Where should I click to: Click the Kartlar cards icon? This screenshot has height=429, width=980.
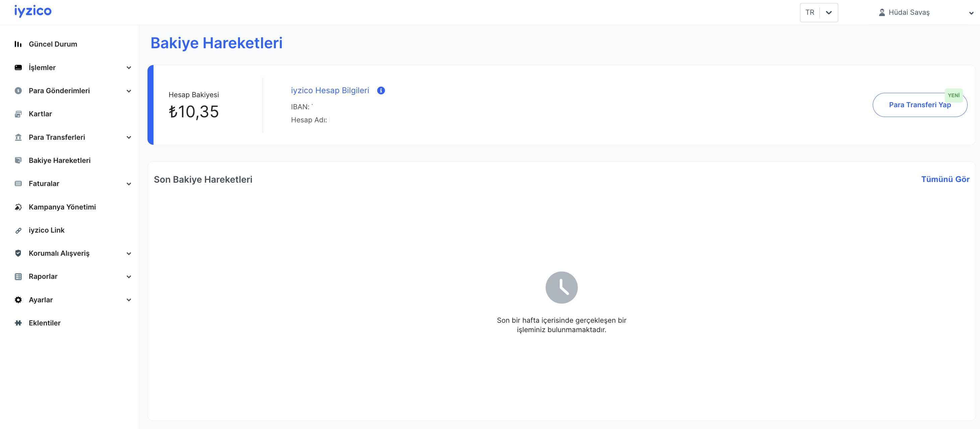(x=18, y=114)
